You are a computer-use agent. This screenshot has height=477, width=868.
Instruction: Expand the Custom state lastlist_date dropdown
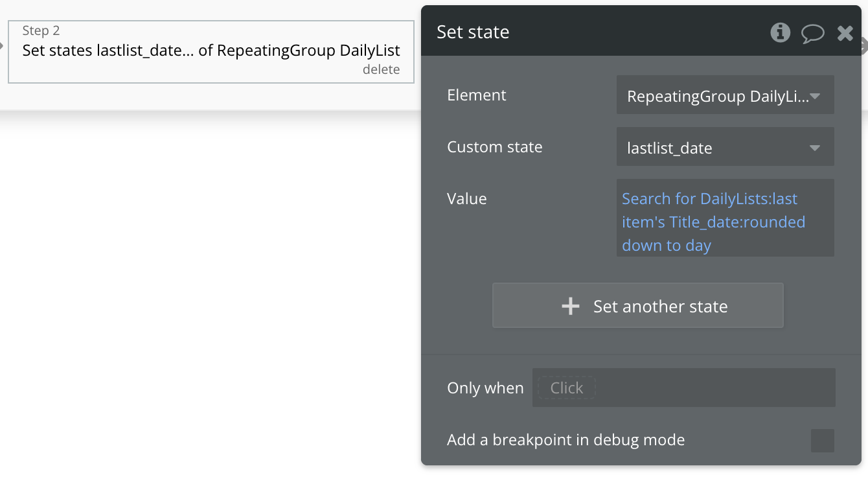click(x=725, y=148)
